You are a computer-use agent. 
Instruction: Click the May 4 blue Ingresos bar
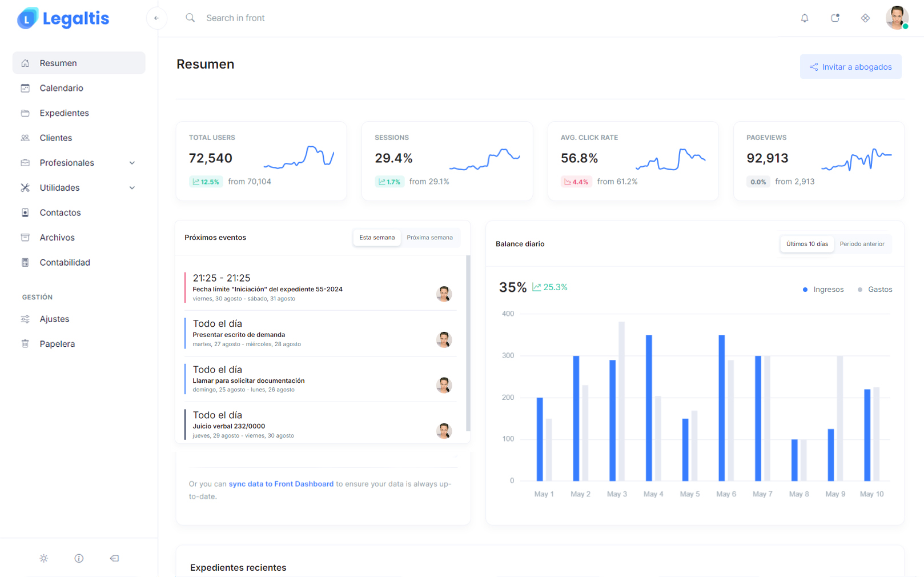pos(649,408)
